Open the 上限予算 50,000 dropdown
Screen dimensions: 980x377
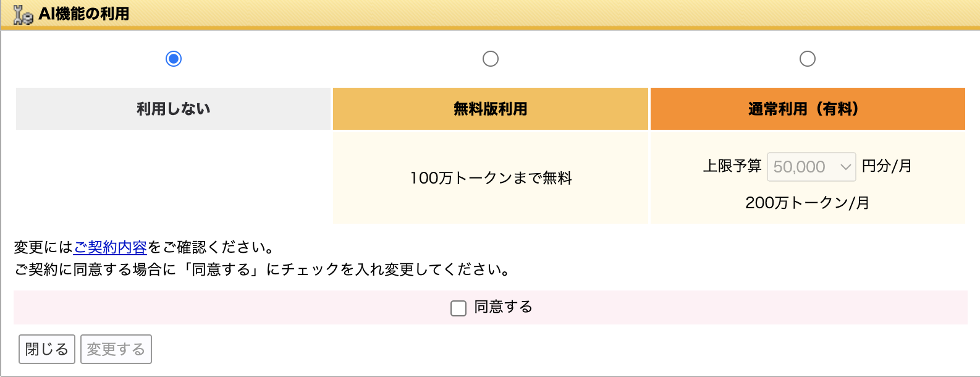click(x=811, y=167)
